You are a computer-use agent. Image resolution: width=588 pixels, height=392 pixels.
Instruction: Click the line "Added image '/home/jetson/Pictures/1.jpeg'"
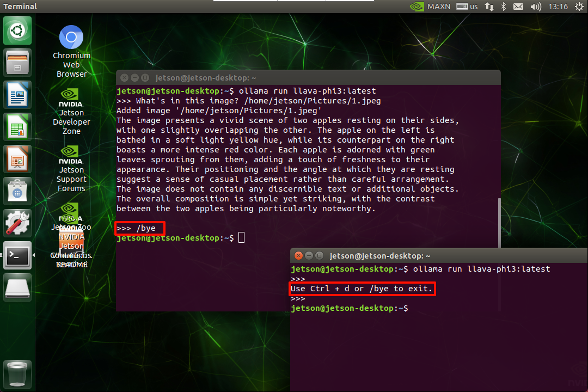[219, 111]
